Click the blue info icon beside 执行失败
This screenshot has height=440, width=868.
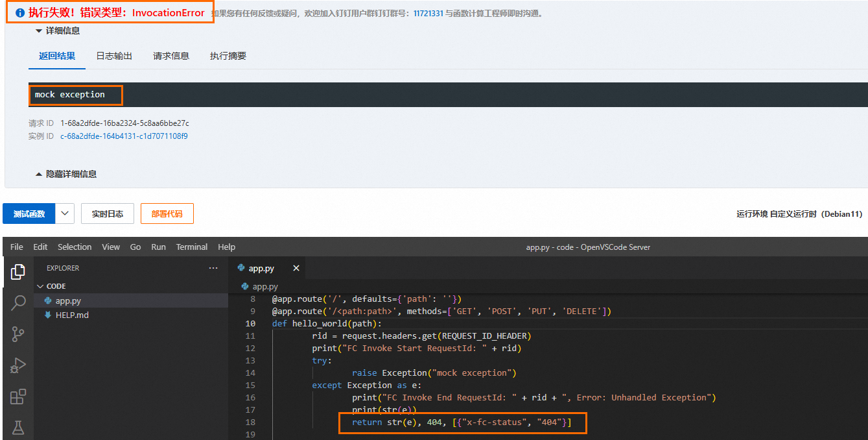(19, 13)
